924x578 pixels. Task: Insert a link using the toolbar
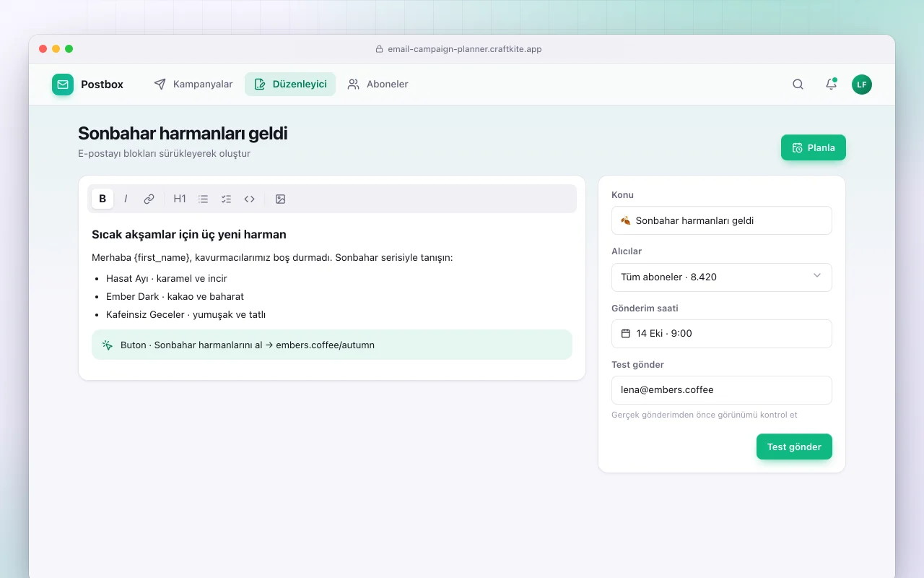[x=149, y=199]
